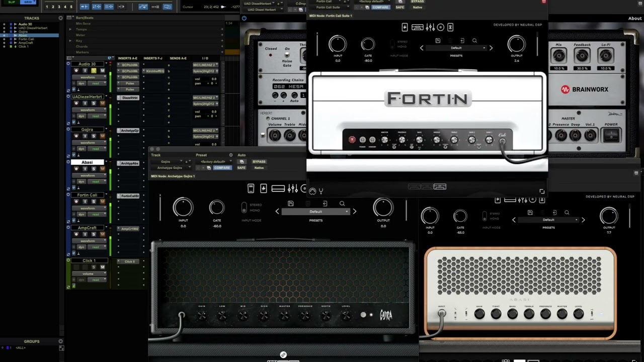Search presets in Fortin Cali plugin
The image size is (644, 362).
click(x=474, y=41)
